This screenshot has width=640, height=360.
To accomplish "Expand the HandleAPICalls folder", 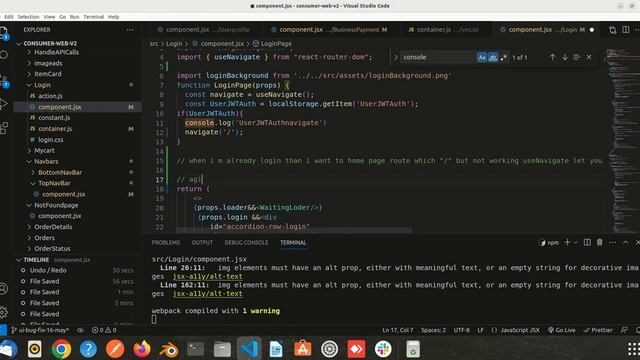I will pyautogui.click(x=57, y=52).
